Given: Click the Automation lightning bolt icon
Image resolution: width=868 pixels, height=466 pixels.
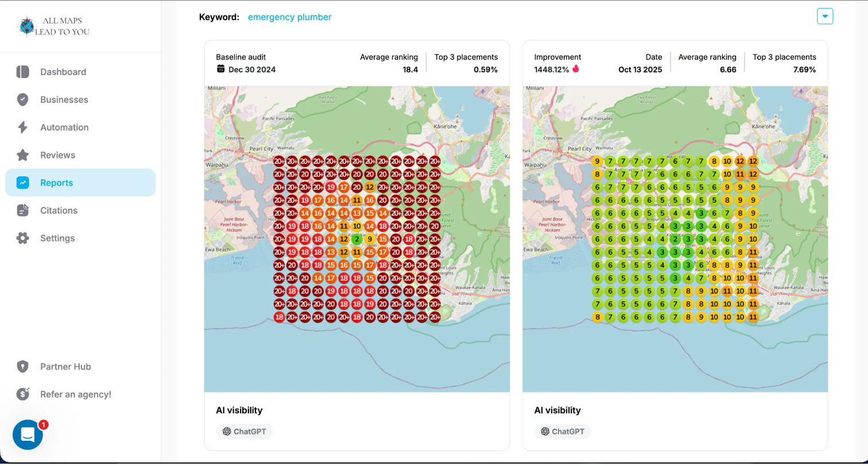Looking at the screenshot, I should click(23, 127).
